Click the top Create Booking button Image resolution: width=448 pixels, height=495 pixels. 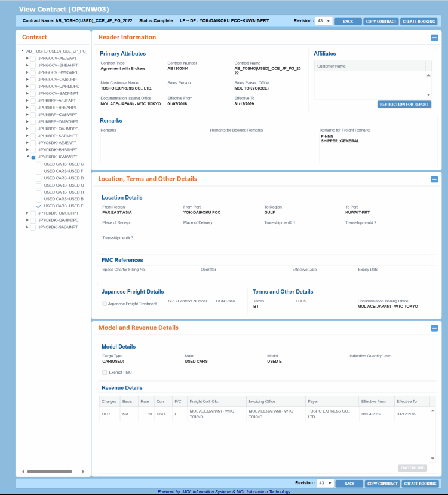coord(419,21)
